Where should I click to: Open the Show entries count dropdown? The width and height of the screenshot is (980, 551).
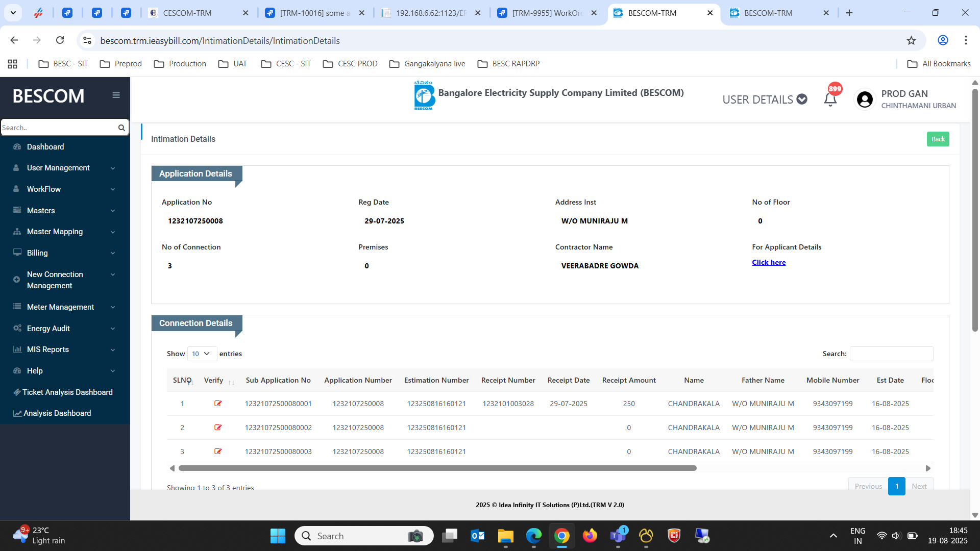pos(202,354)
